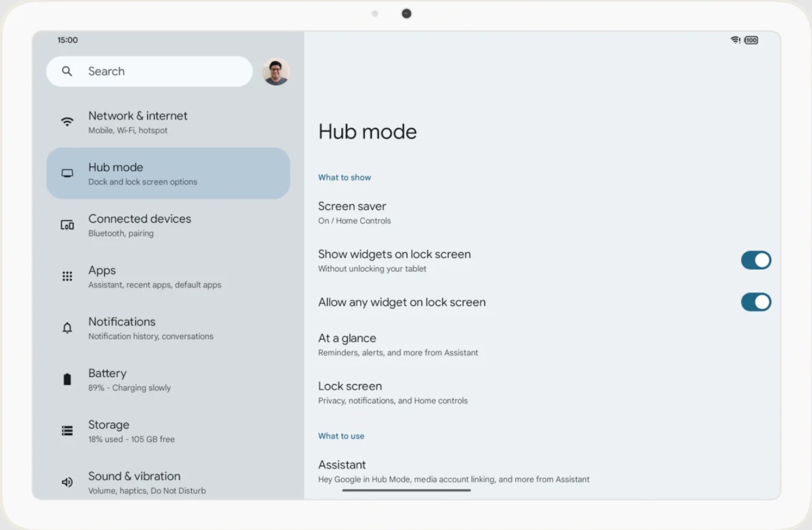
Task: Click the Search settings input field
Action: point(164,71)
